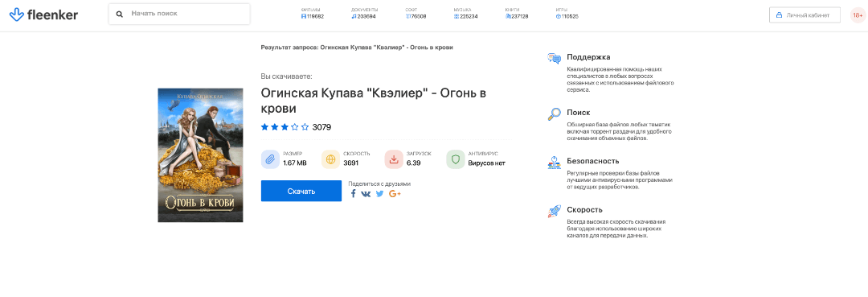Click the Скорость rocket icon
Screen dimensions: 868x297
coord(554,211)
